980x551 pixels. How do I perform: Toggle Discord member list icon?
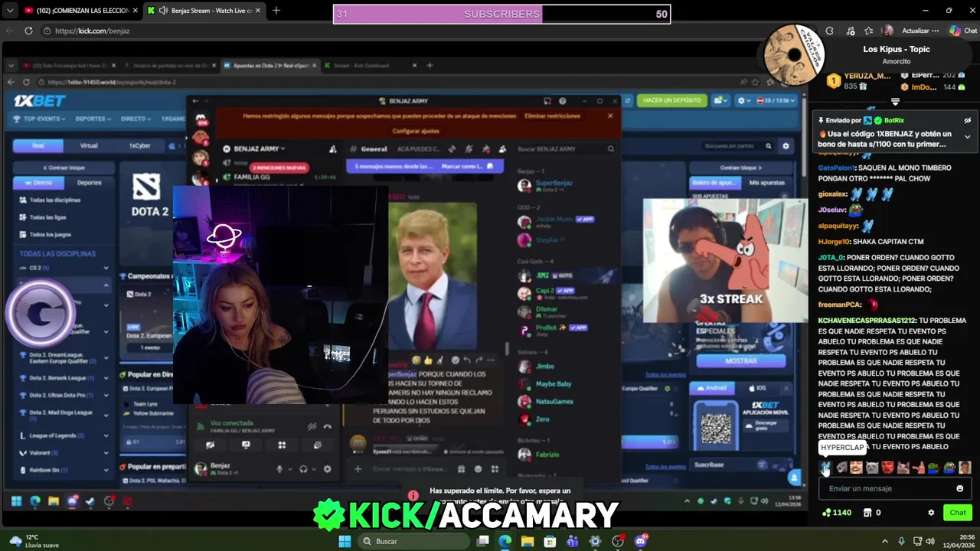(502, 149)
